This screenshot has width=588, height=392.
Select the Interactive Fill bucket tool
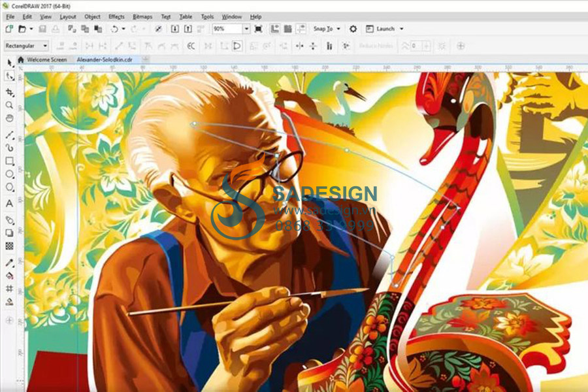[x=10, y=276]
